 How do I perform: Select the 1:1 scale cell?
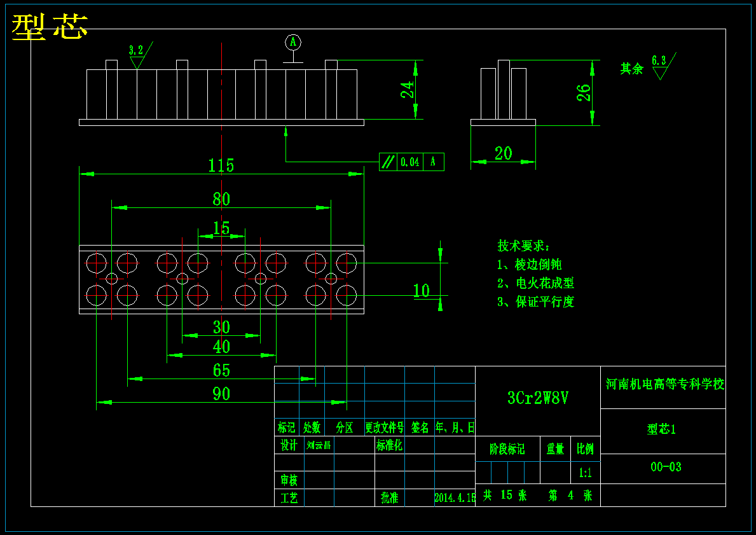(x=586, y=473)
